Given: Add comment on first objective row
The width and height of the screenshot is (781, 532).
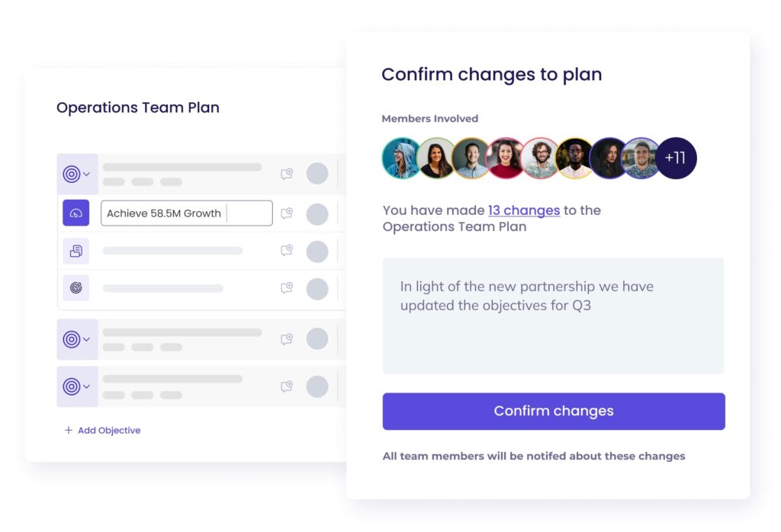Looking at the screenshot, I should tap(287, 174).
